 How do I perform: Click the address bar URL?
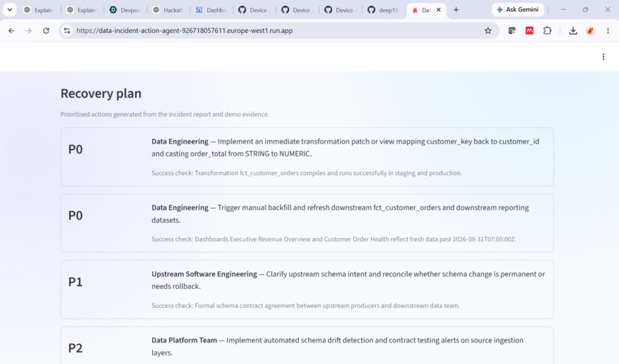(184, 31)
